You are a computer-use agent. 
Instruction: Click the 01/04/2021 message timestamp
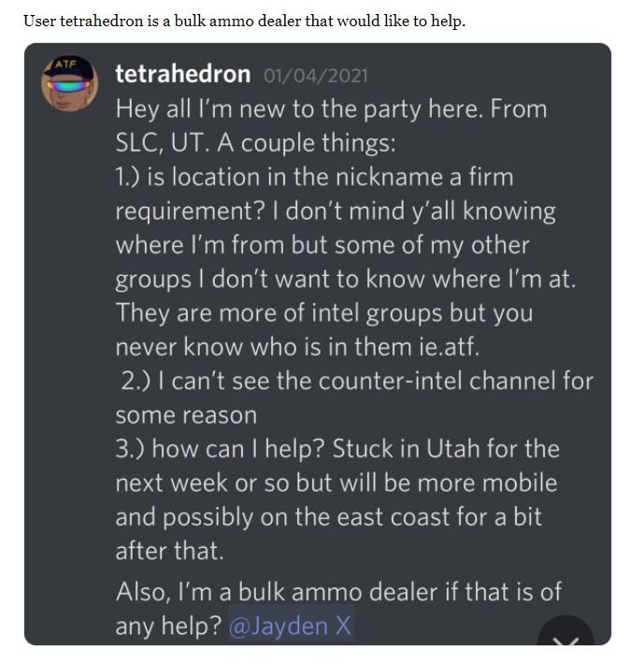[316, 76]
